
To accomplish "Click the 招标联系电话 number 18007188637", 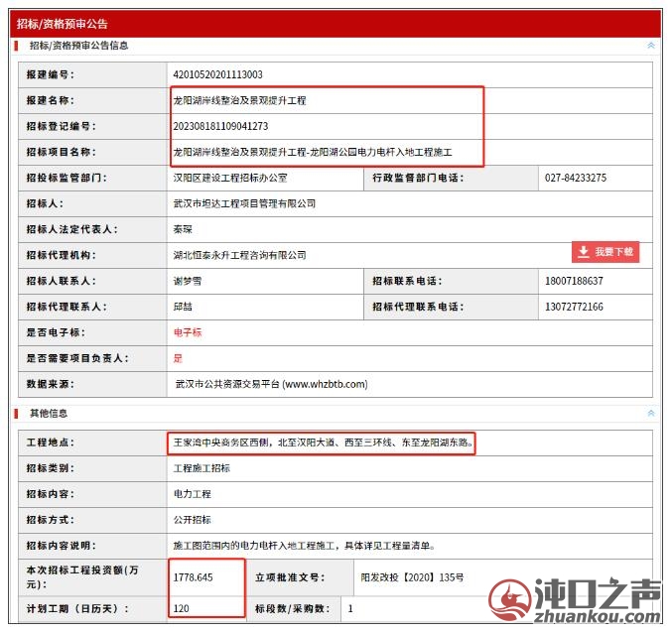I will click(574, 281).
